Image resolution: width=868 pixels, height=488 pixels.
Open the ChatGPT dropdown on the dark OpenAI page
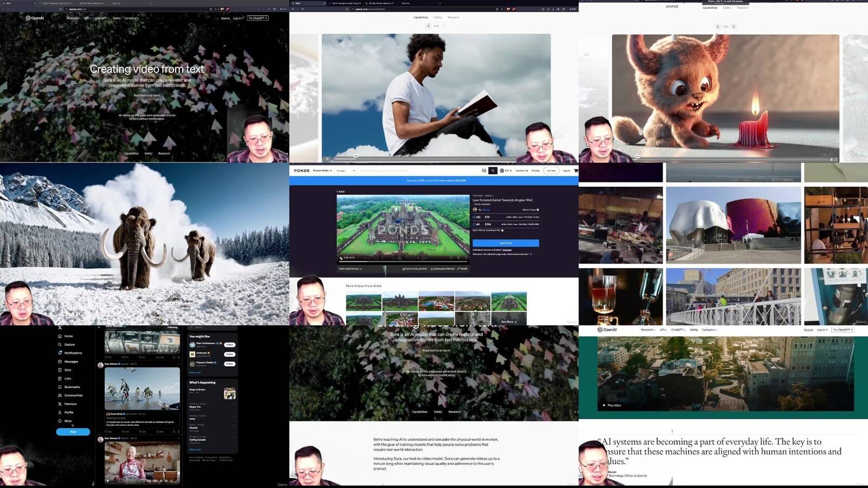click(x=101, y=18)
